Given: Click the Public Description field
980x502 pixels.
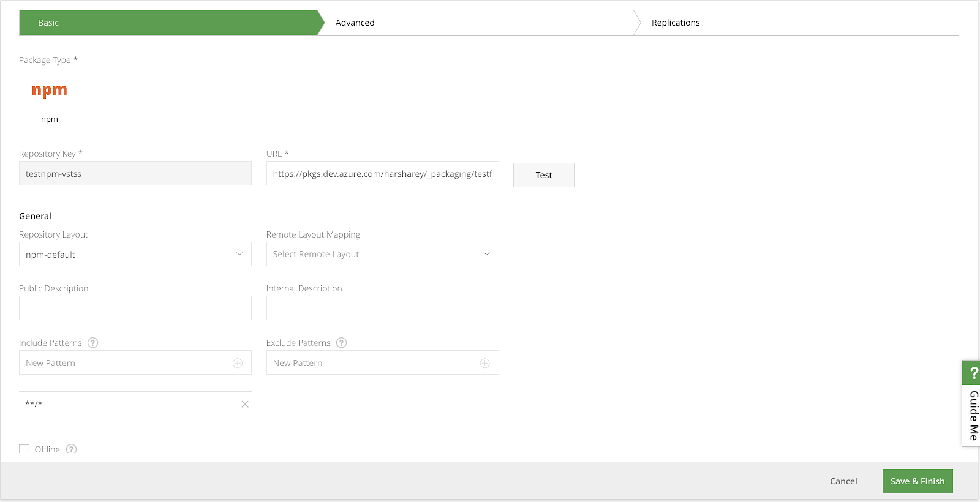Looking at the screenshot, I should pyautogui.click(x=135, y=308).
